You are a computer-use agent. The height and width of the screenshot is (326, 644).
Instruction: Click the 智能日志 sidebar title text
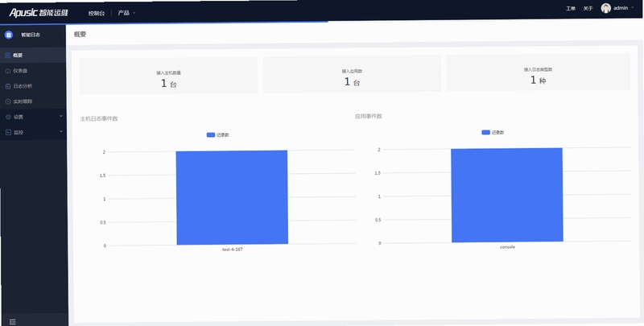click(31, 35)
